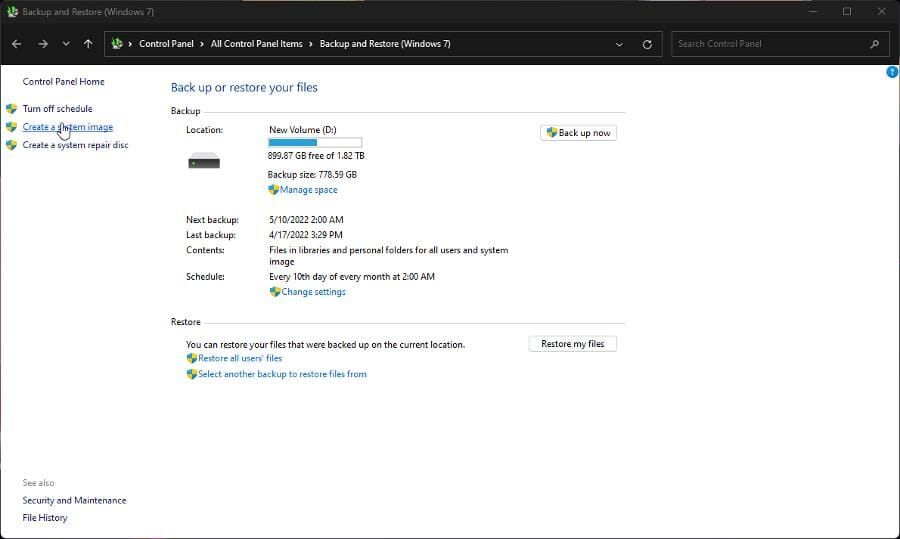The height and width of the screenshot is (539, 900).
Task: Open File History link
Action: 45,518
